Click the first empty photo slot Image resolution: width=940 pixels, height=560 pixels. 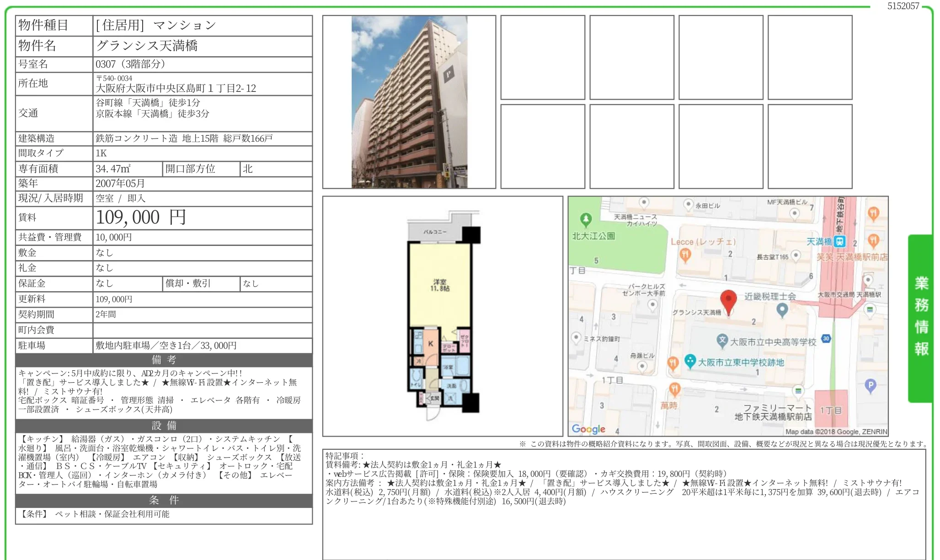pos(542,58)
